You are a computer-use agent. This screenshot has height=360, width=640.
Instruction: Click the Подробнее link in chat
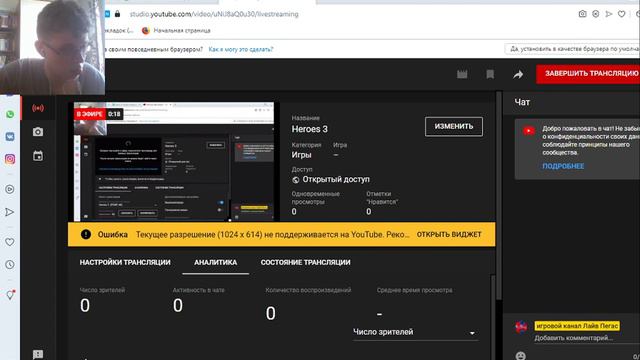tap(563, 166)
